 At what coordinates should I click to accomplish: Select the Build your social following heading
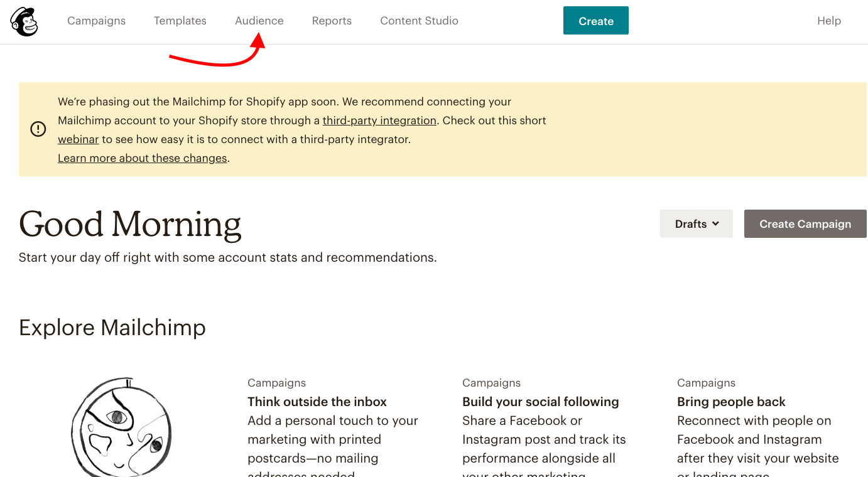[541, 402]
